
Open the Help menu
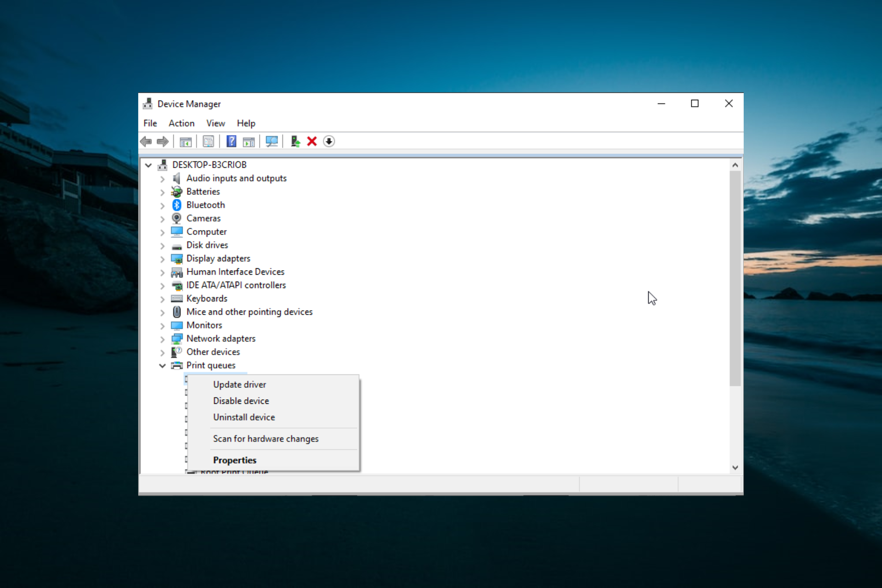point(246,123)
